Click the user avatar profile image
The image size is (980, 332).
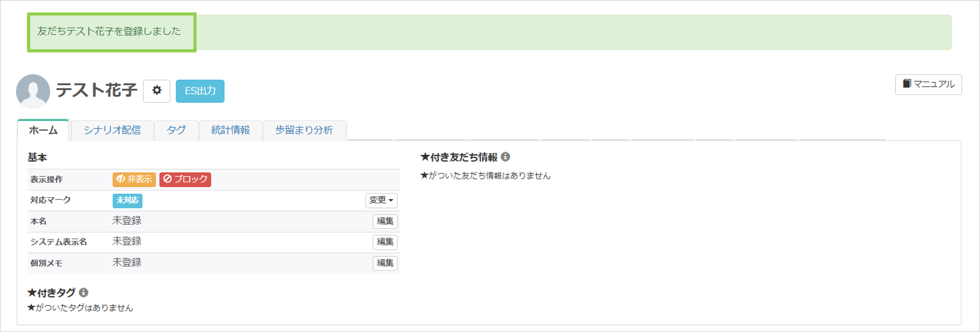coord(33,91)
